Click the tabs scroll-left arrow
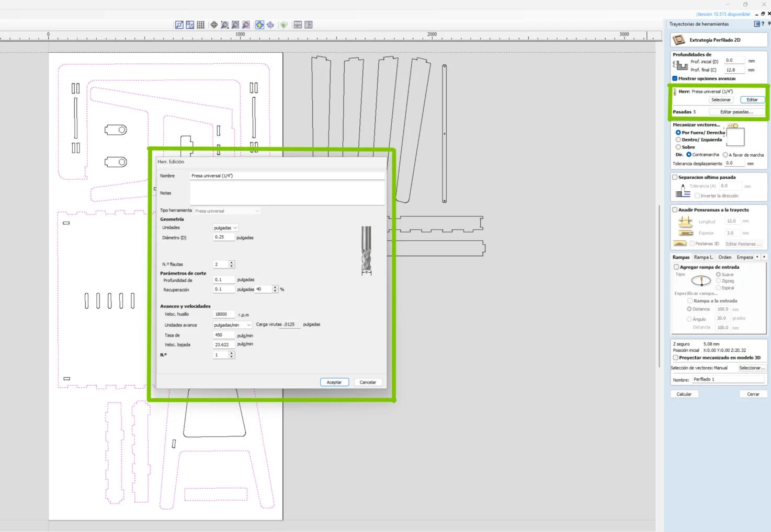The height and width of the screenshot is (532, 771). [x=757, y=257]
